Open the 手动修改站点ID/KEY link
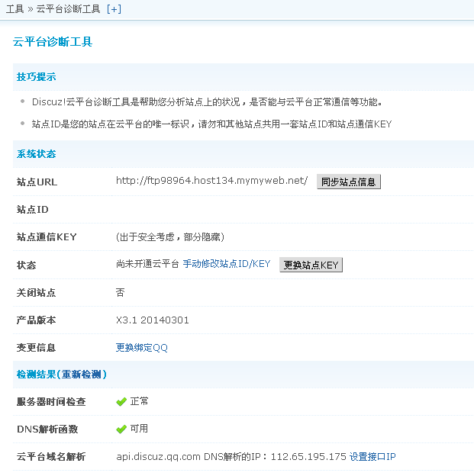This screenshot has height=476, width=474. [227, 264]
